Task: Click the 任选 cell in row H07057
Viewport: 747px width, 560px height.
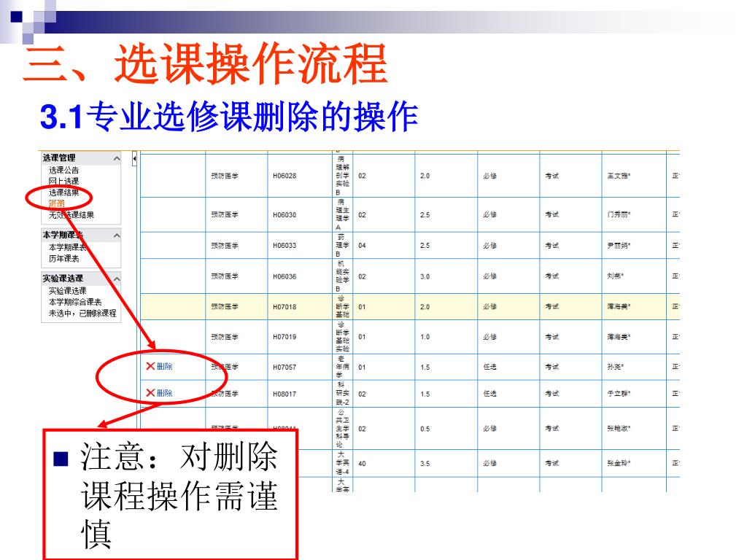Action: 489,367
